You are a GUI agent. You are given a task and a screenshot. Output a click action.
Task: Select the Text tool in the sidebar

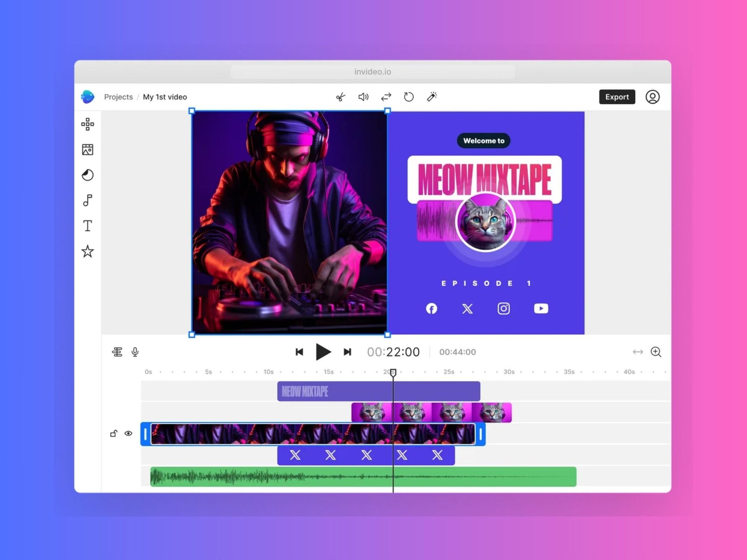pos(87,225)
